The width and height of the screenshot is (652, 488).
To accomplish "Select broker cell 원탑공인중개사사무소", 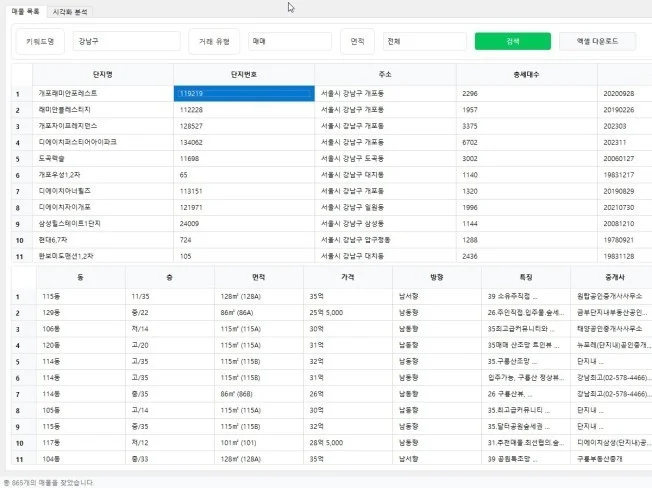I will pyautogui.click(x=611, y=296).
